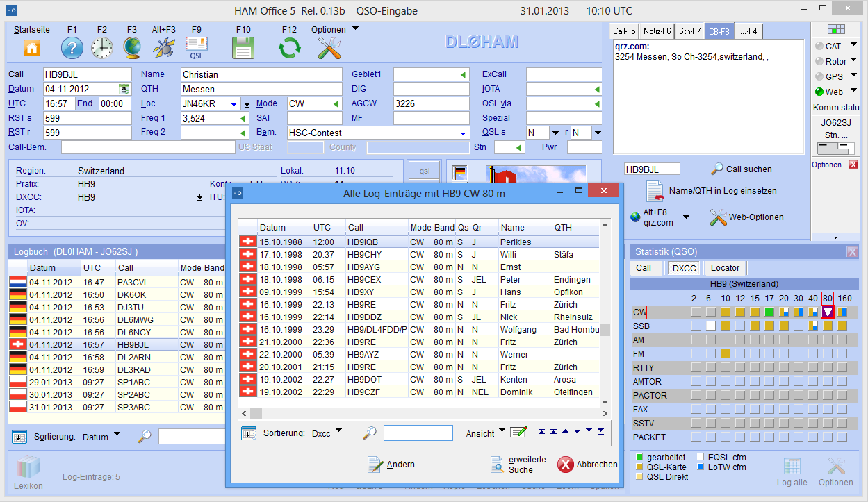Click the qrz.com globe icon
The image size is (868, 502).
(635, 217)
